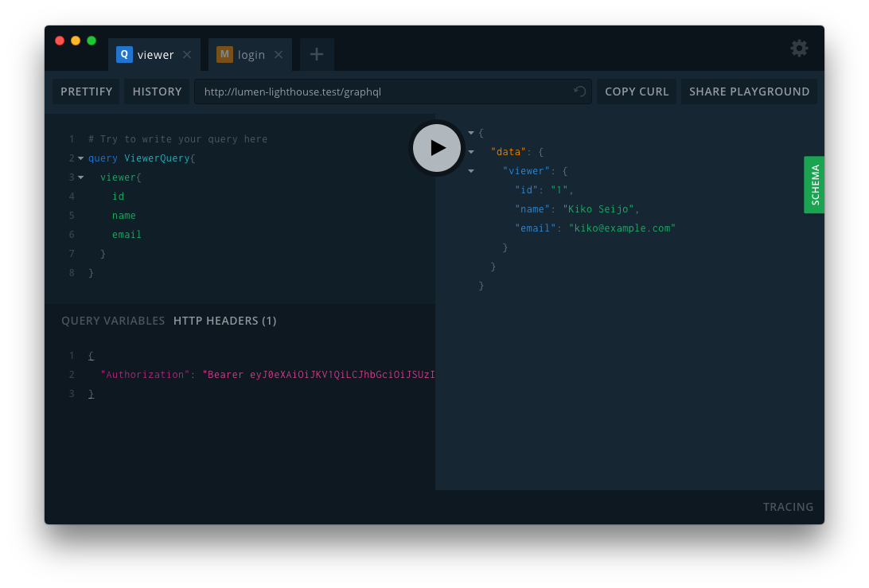Run the query with the play button

pyautogui.click(x=437, y=148)
